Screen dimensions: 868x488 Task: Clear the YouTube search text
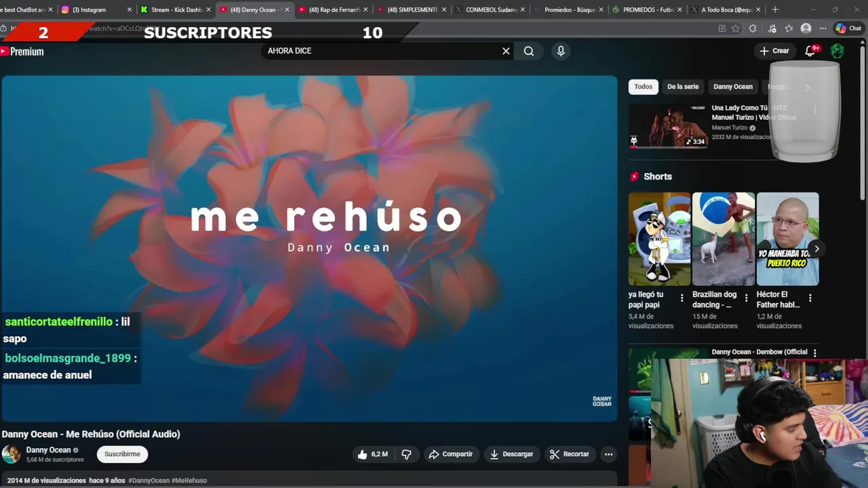point(506,51)
